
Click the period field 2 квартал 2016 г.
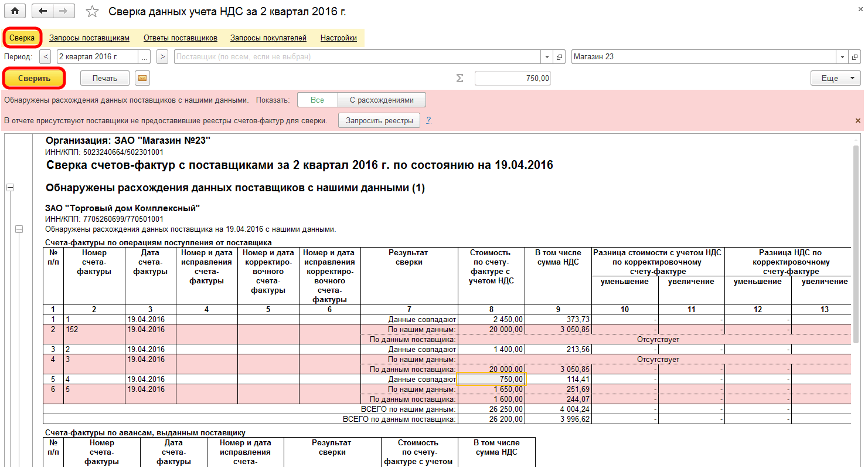coord(97,57)
